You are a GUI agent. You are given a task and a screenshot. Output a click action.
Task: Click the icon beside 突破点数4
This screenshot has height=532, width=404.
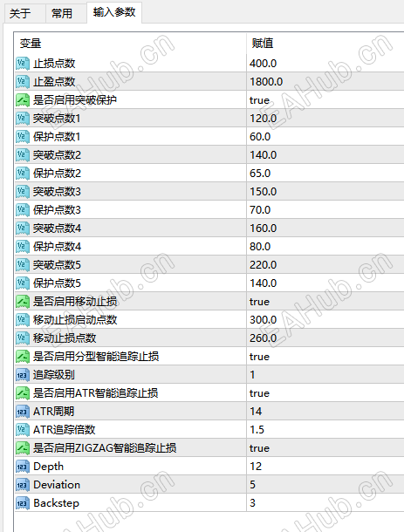[x=23, y=228]
